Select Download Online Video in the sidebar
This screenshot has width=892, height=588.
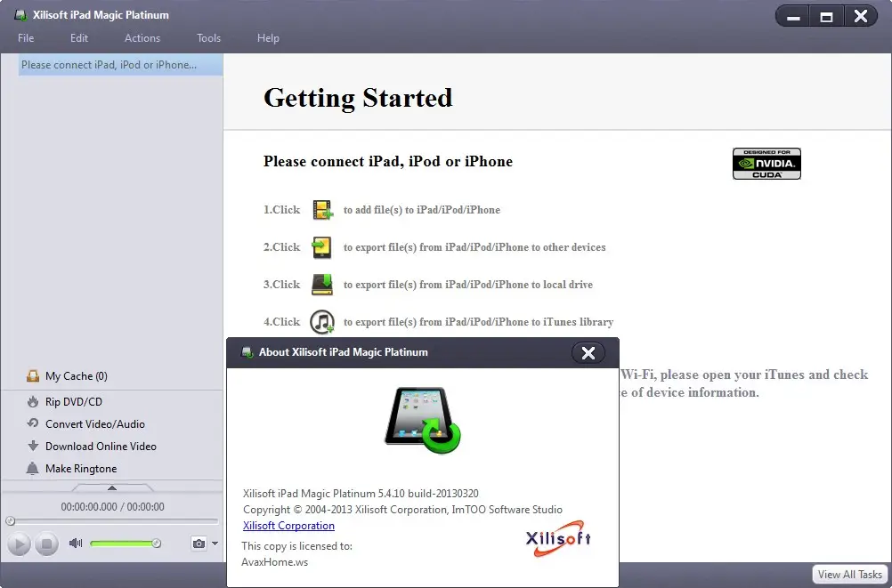[x=101, y=446]
